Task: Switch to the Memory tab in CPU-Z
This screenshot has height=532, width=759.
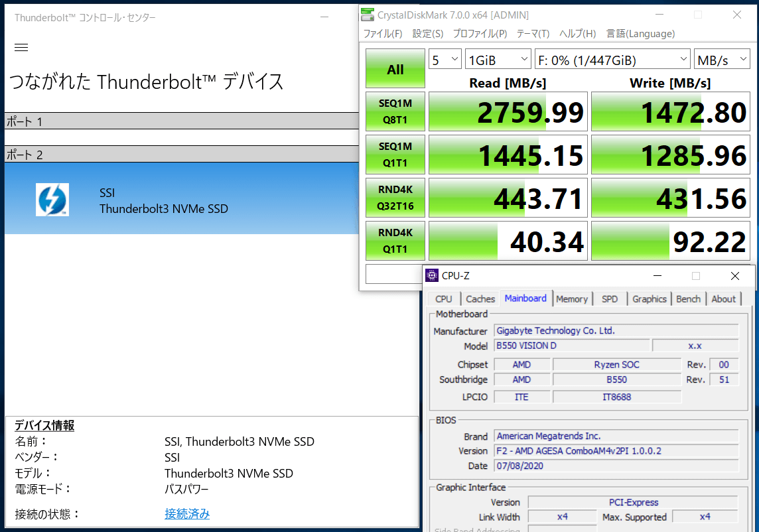Action: click(572, 299)
